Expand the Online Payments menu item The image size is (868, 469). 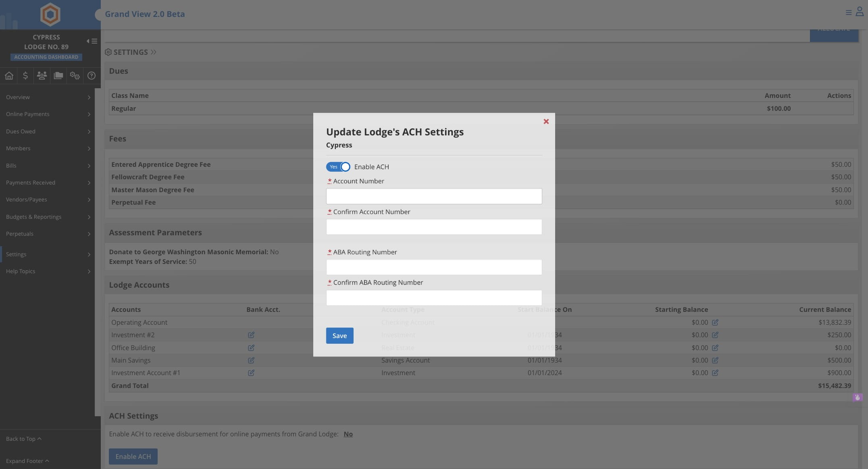pos(47,114)
